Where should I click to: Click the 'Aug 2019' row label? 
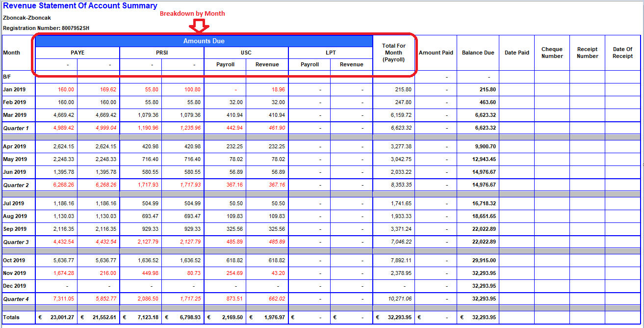point(15,216)
